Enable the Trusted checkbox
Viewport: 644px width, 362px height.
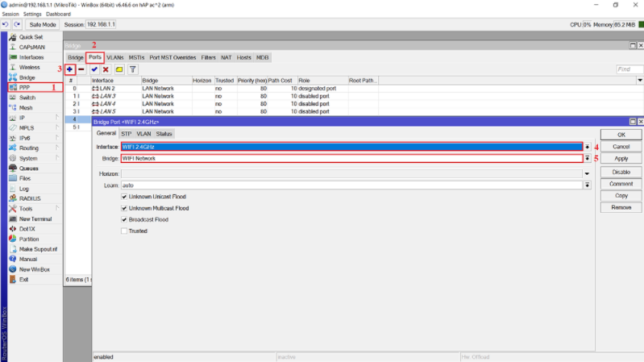click(x=123, y=231)
